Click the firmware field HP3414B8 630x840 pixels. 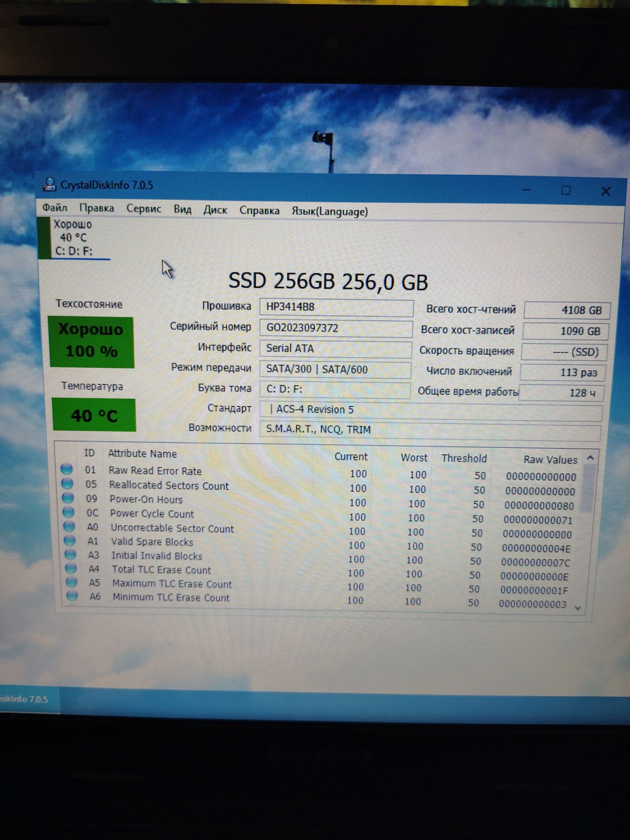336,307
